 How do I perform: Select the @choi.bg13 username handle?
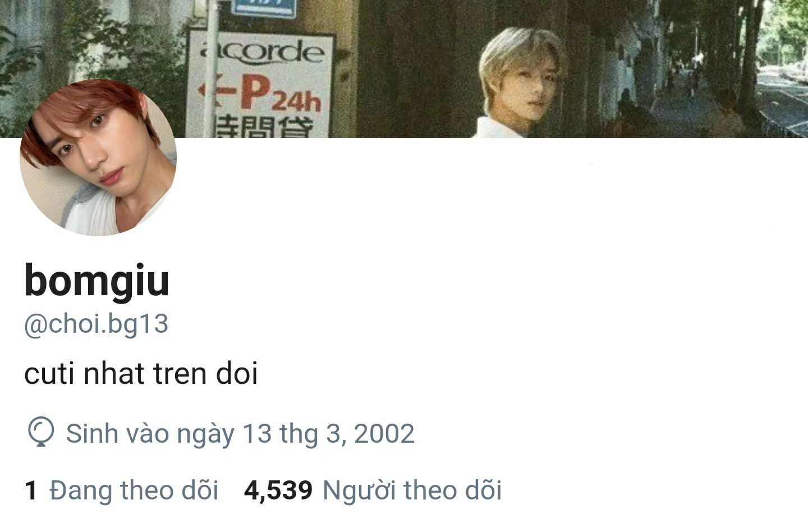coord(96,324)
